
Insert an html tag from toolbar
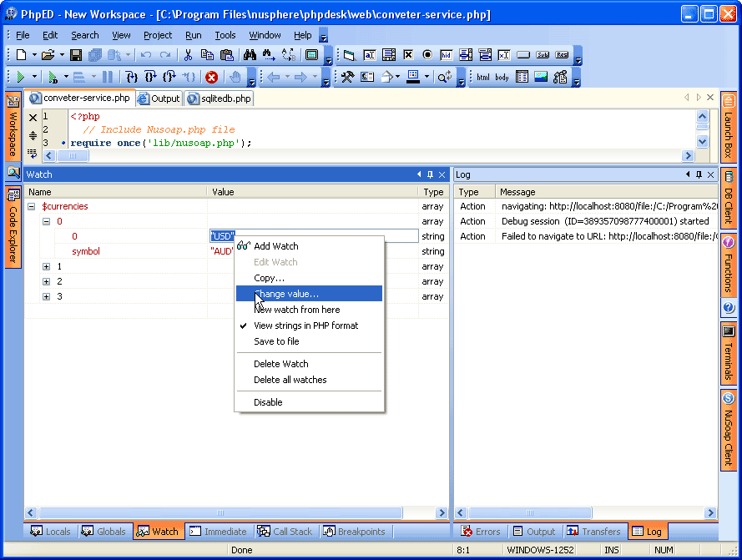click(483, 77)
